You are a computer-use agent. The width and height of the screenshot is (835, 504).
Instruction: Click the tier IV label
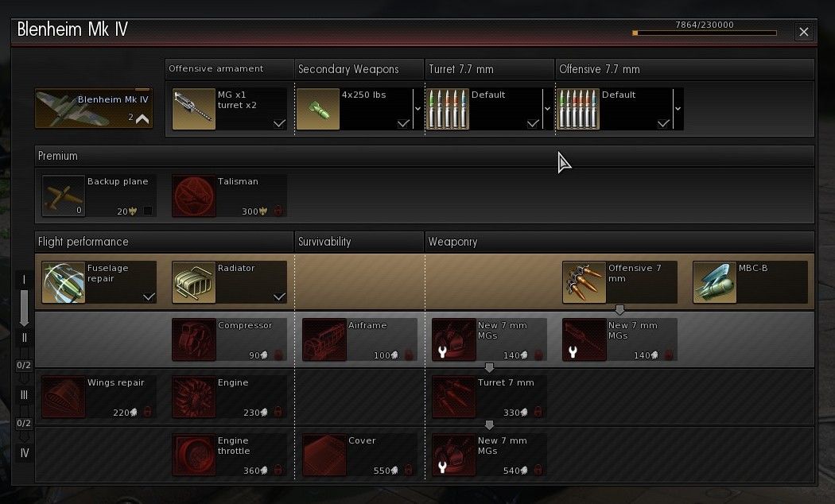24,453
